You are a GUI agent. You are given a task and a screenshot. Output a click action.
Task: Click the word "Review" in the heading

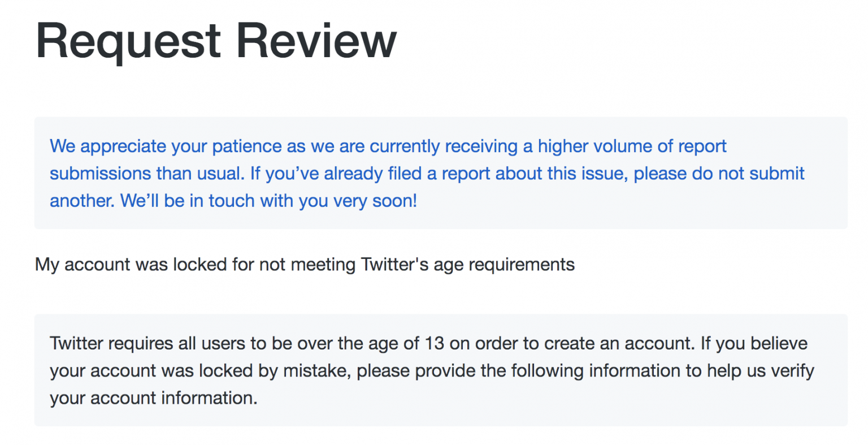click(316, 41)
